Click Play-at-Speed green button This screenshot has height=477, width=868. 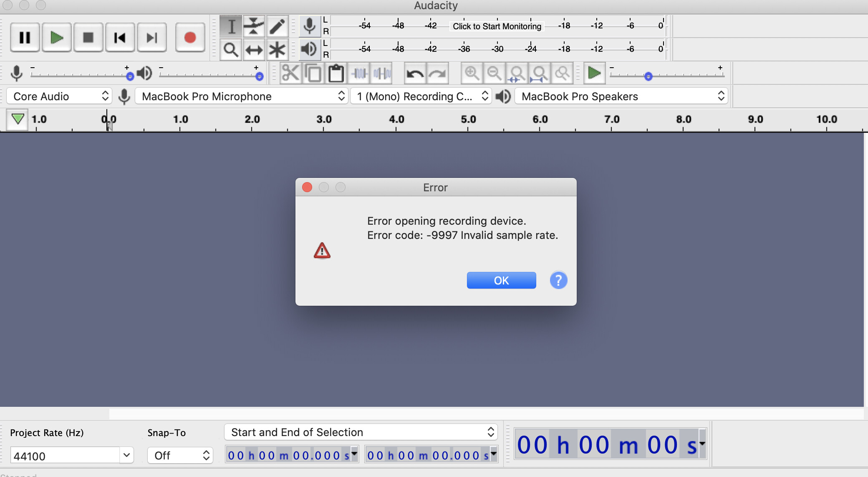point(594,74)
